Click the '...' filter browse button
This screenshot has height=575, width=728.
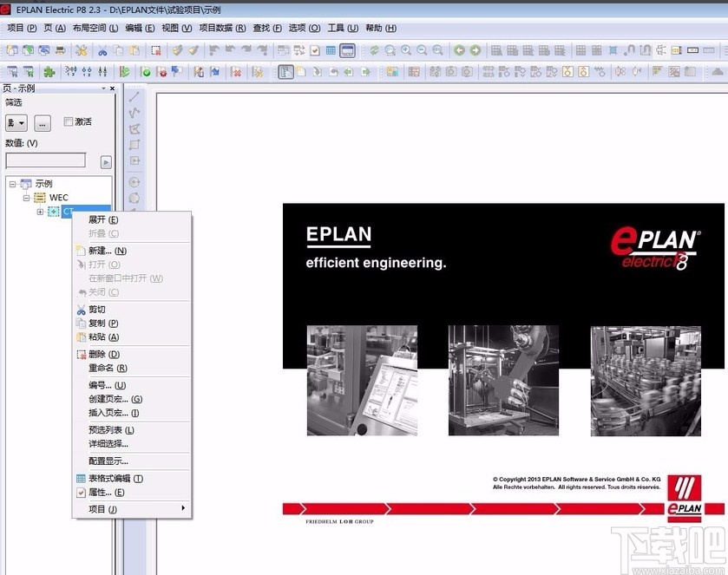(43, 123)
